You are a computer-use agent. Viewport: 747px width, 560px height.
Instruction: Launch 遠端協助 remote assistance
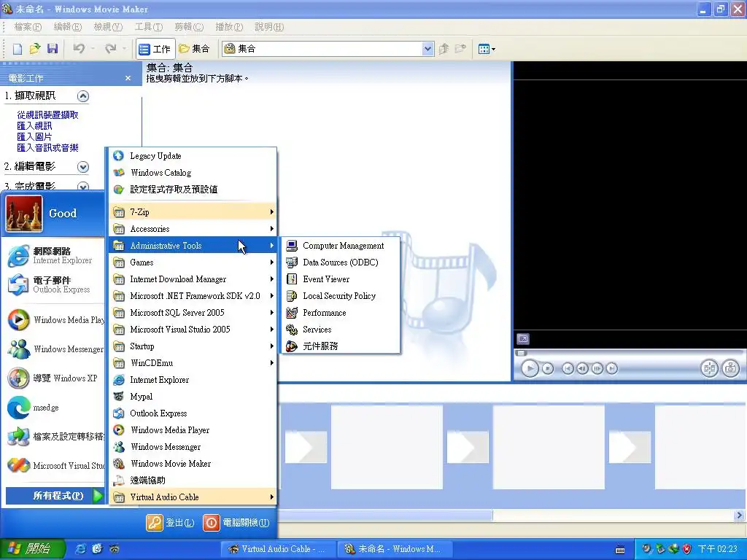tap(193, 480)
